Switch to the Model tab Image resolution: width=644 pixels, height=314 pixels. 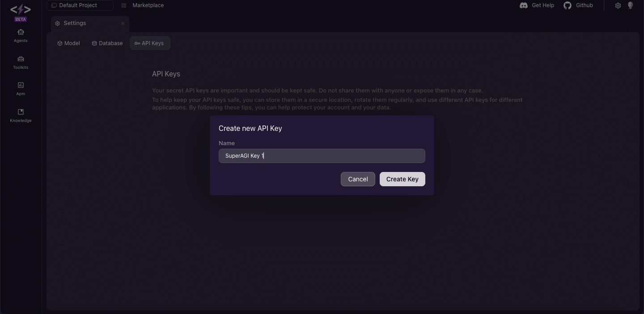pyautogui.click(x=69, y=43)
